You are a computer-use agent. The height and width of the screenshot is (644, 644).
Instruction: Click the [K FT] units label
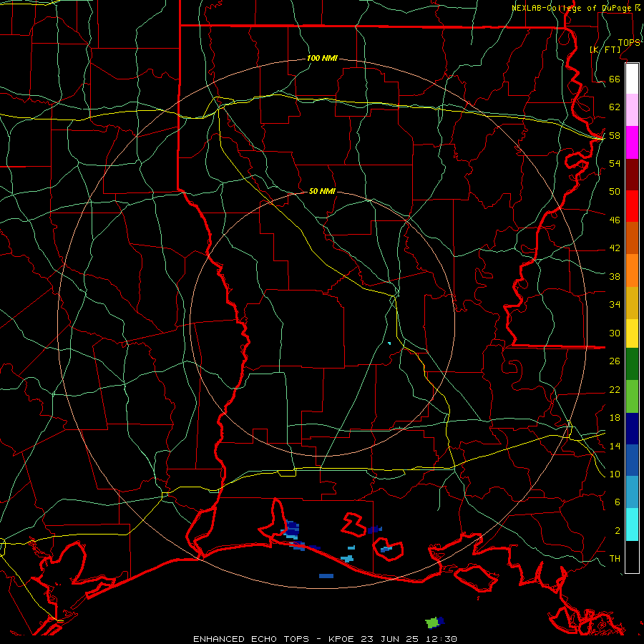coord(605,50)
